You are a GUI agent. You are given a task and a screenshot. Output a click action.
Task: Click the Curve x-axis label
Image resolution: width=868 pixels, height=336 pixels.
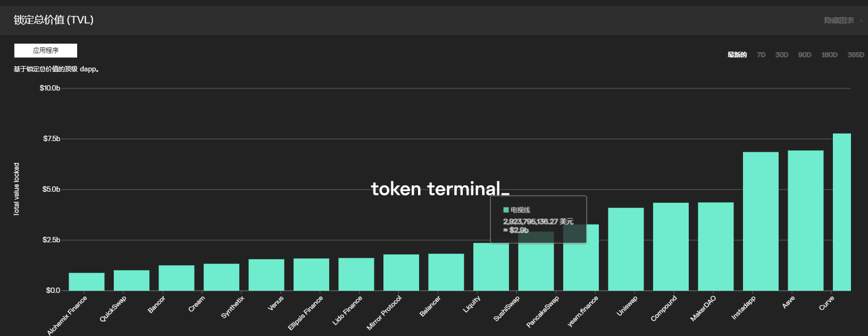(x=827, y=304)
